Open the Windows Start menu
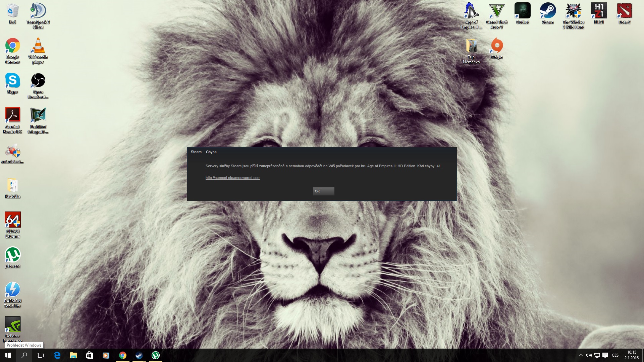Screen dimensions: 644x362 [x=8, y=355]
